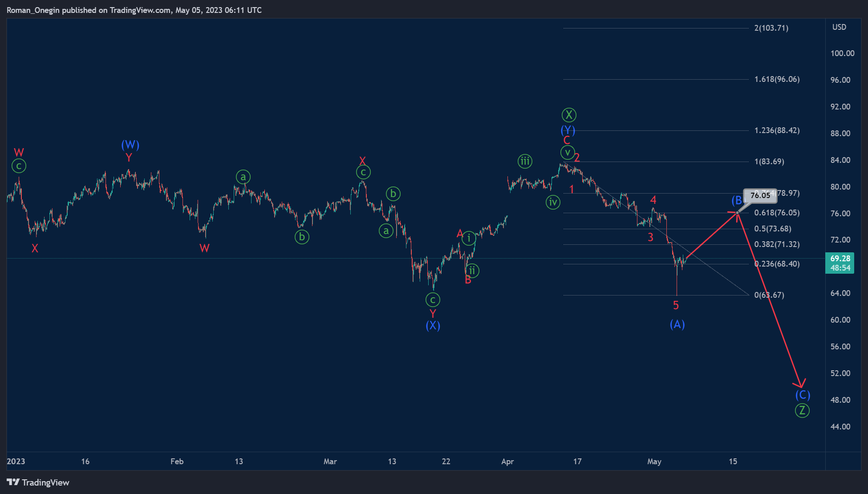Select the circled i wave marker
Image resolution: width=868 pixels, height=494 pixels.
[469, 238]
